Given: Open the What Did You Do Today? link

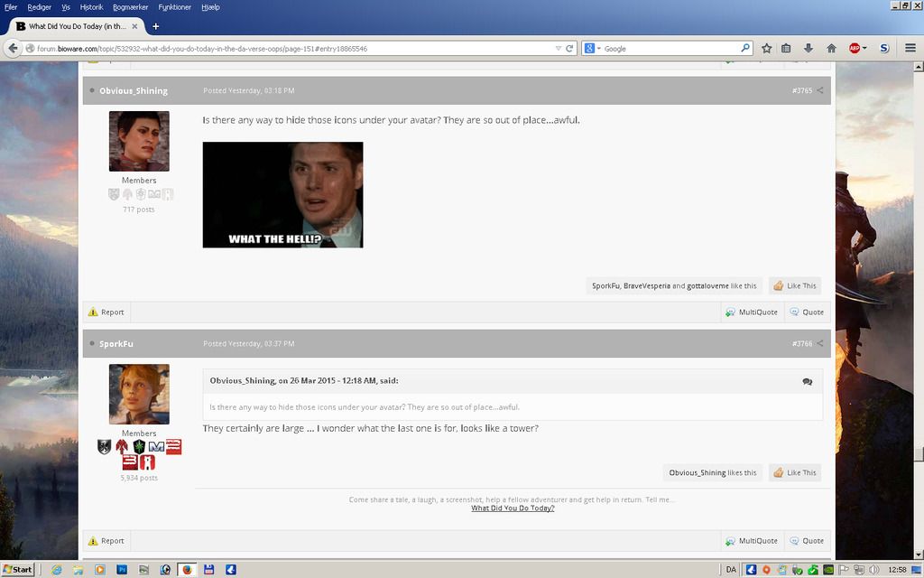Looking at the screenshot, I should (x=513, y=508).
